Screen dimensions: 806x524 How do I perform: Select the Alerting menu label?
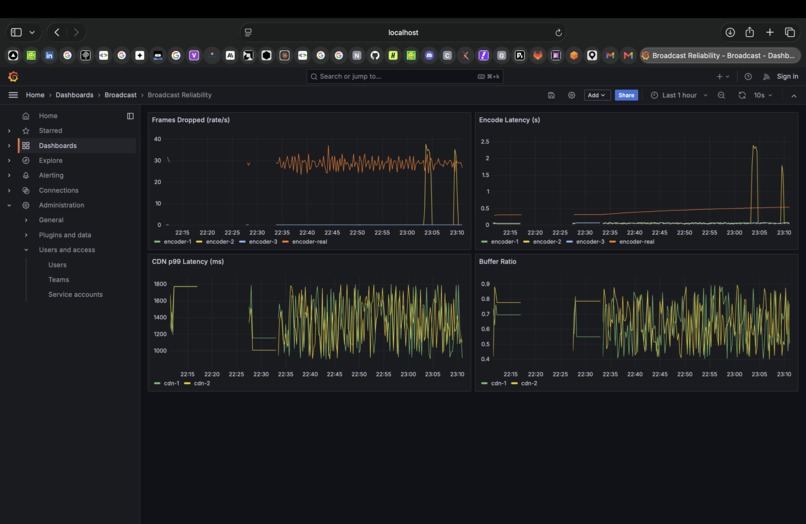click(51, 175)
